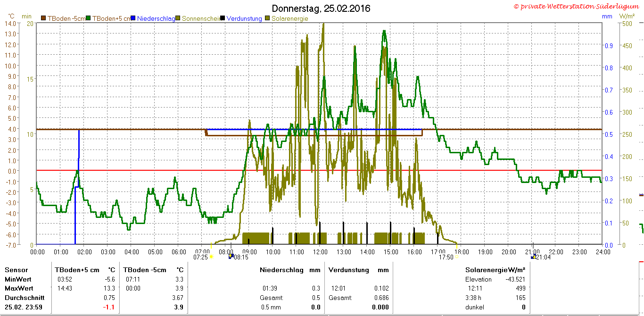Select the MaxWert row label

tap(19, 288)
